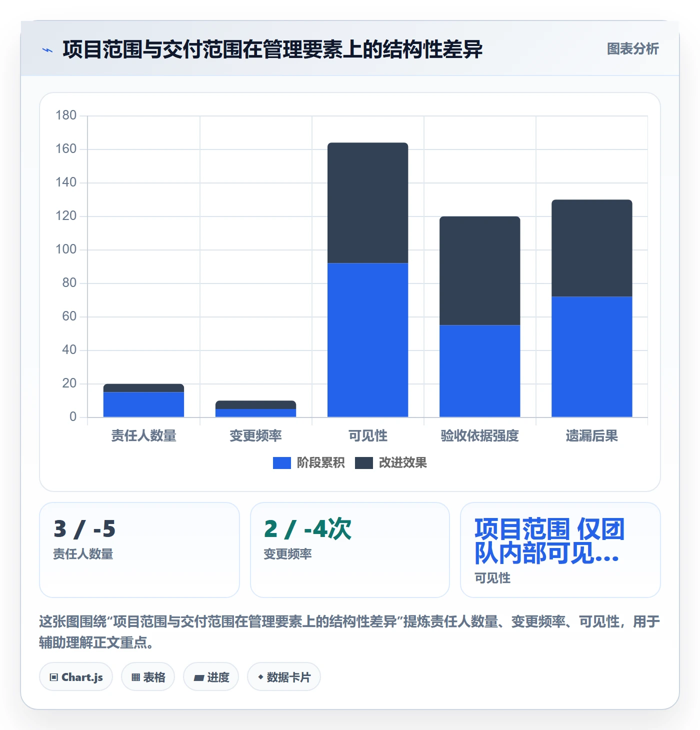Open the 2 / -4次 变更频率 data card

[x=350, y=550]
